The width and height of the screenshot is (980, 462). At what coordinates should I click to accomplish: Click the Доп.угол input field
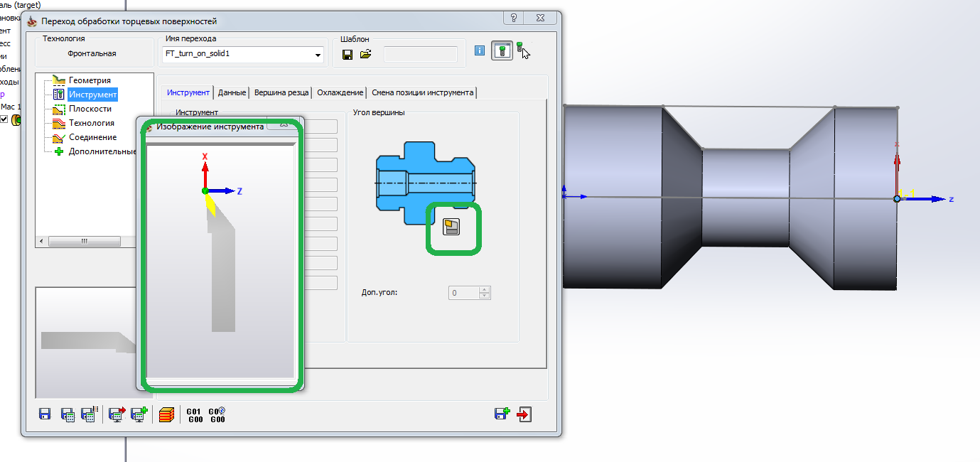click(464, 293)
